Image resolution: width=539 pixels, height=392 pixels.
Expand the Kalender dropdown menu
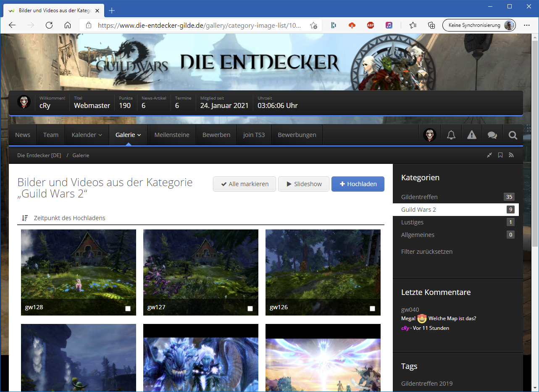tap(87, 135)
